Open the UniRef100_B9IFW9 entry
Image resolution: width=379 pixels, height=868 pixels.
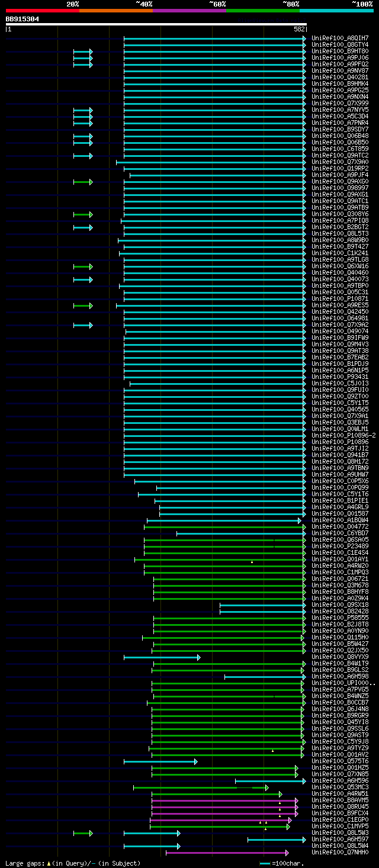coord(340,337)
